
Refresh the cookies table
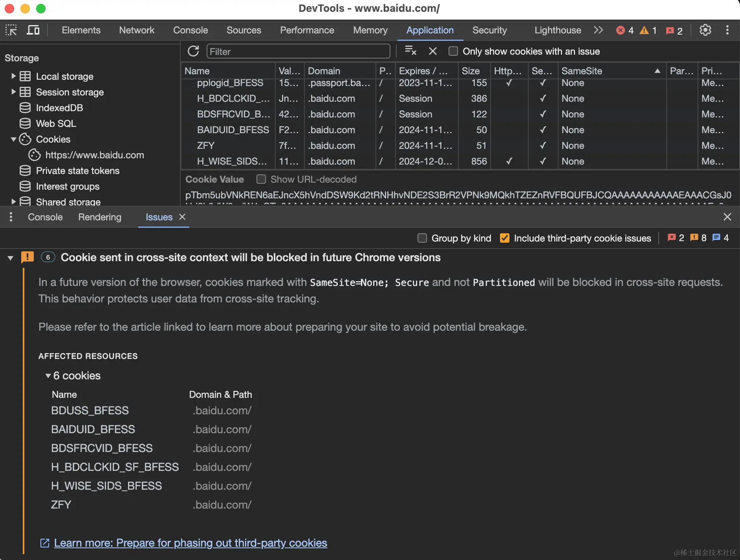coord(193,51)
